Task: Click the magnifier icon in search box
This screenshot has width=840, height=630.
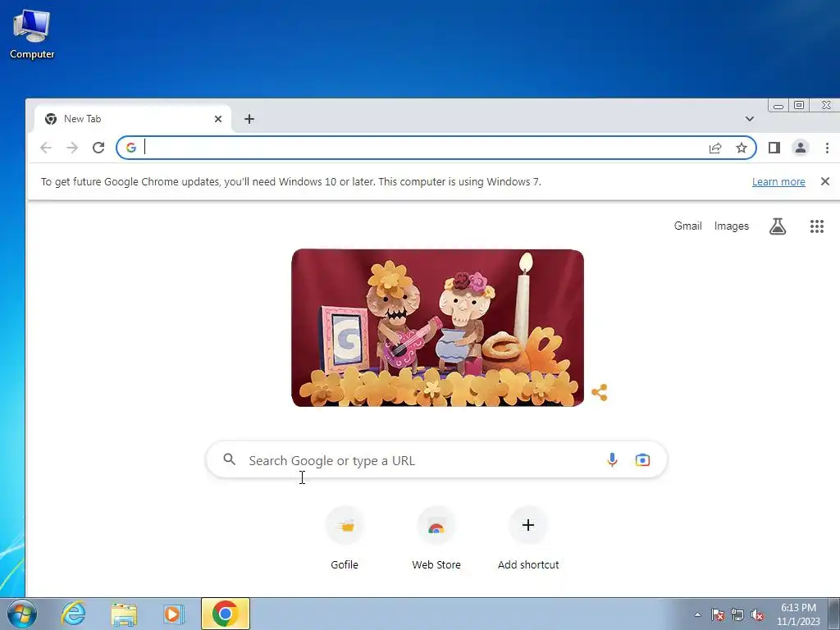Action: coord(230,459)
